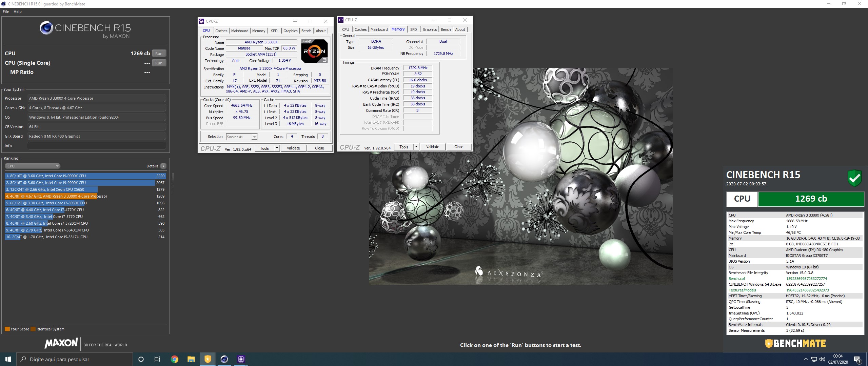Click the Ryzen 3 logo in CPU-Z
Image resolution: width=868 pixels, height=366 pixels.
[x=314, y=51]
